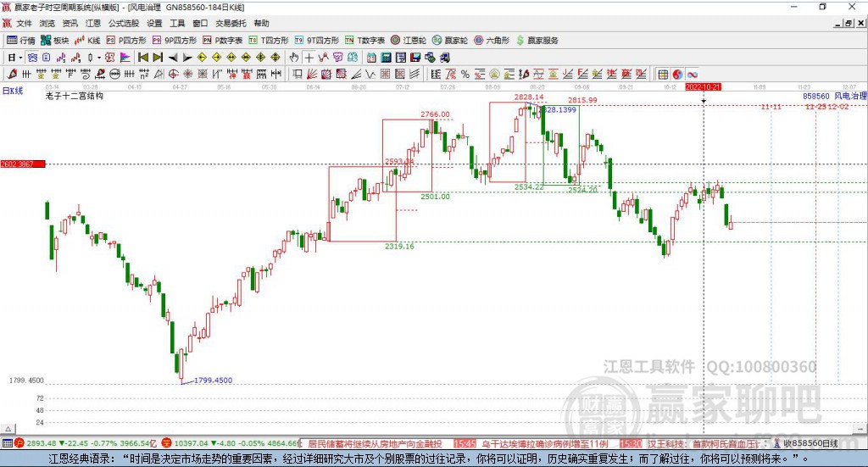Open the 江恩轮 tool
The width and height of the screenshot is (868, 467).
pos(409,41)
